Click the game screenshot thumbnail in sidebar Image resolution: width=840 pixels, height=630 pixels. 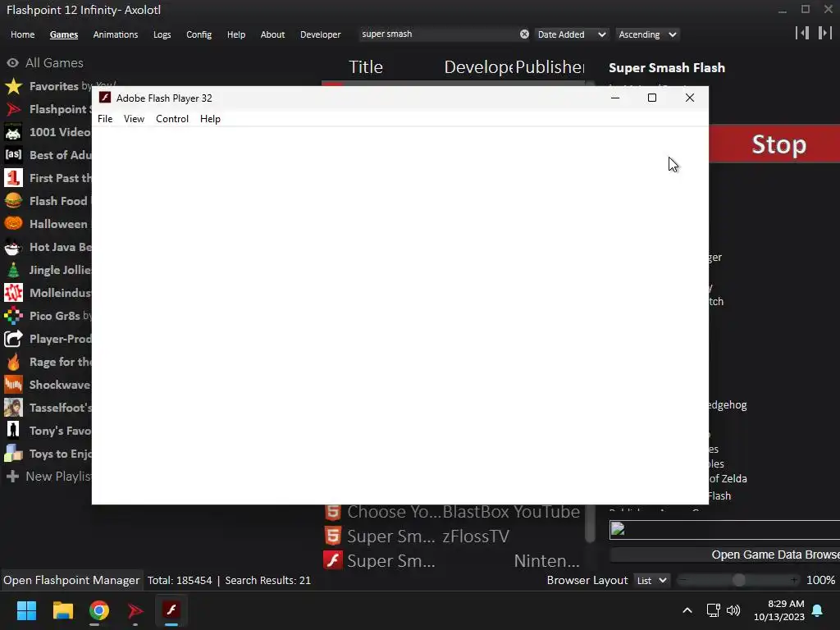725,530
